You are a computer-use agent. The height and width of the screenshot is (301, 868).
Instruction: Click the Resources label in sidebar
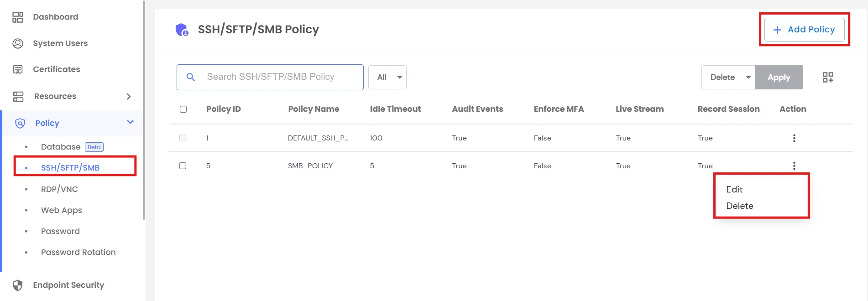pyautogui.click(x=55, y=96)
